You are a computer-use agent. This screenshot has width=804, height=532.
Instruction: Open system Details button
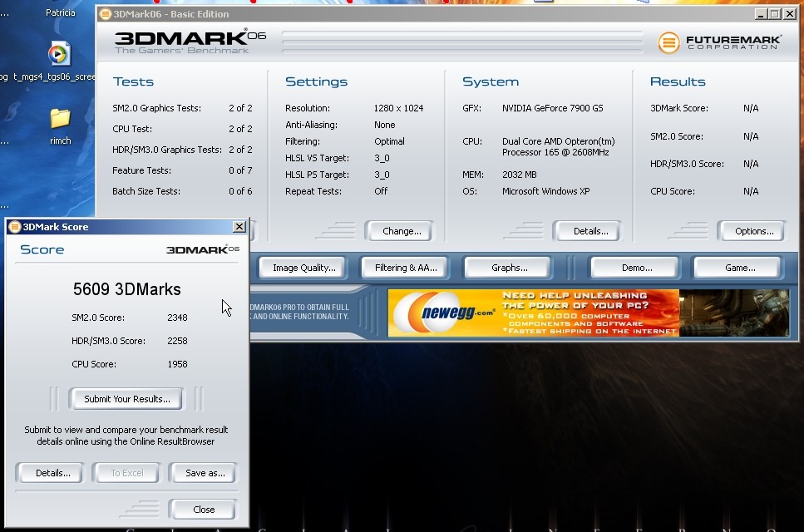point(587,231)
